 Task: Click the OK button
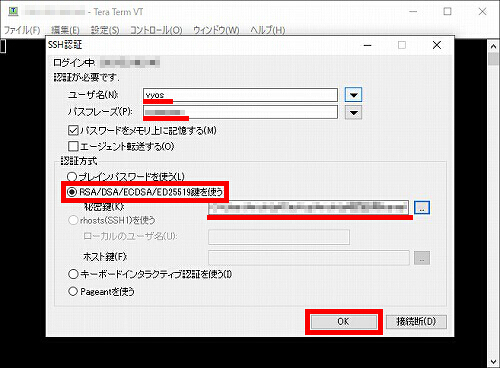pyautogui.click(x=344, y=322)
